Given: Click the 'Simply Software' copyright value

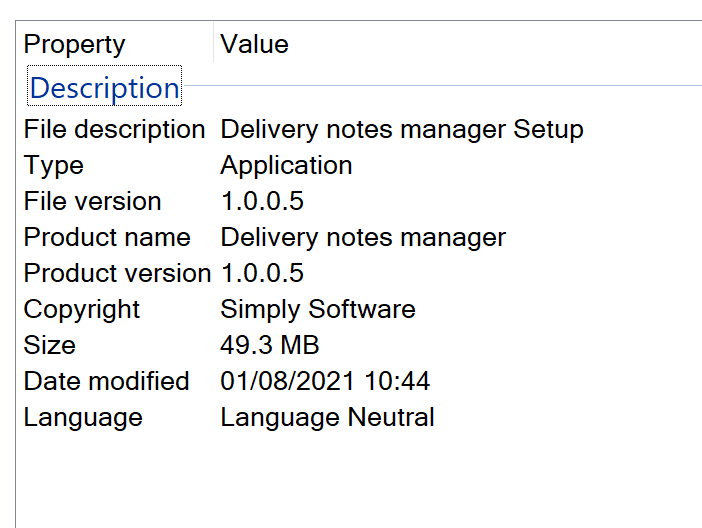Looking at the screenshot, I should pos(317,310).
